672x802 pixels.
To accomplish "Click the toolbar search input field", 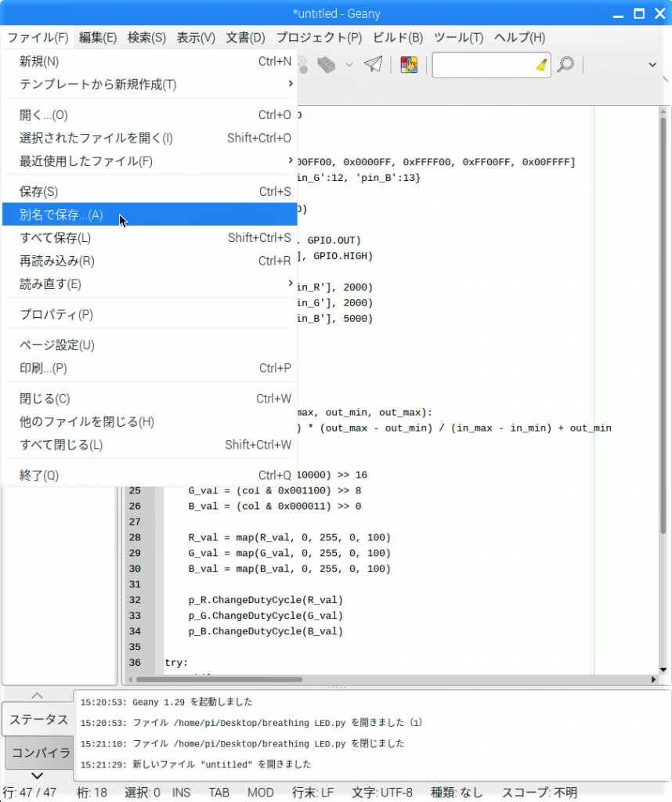I will [x=483, y=65].
